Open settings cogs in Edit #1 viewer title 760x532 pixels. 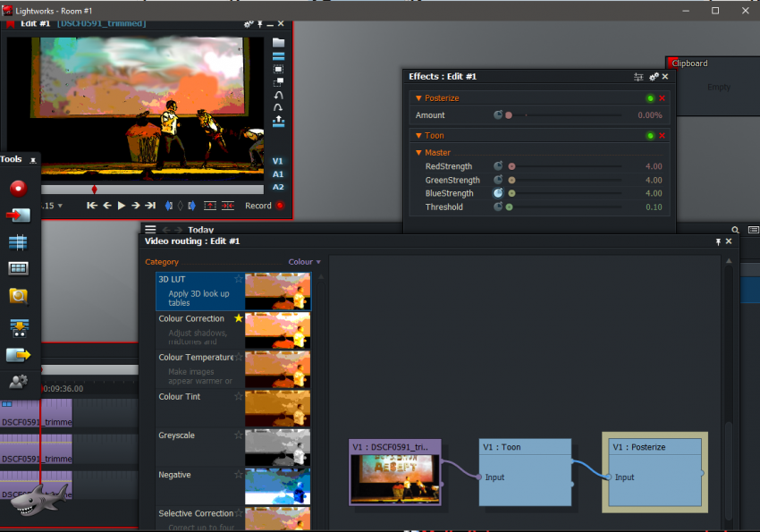coord(249,24)
